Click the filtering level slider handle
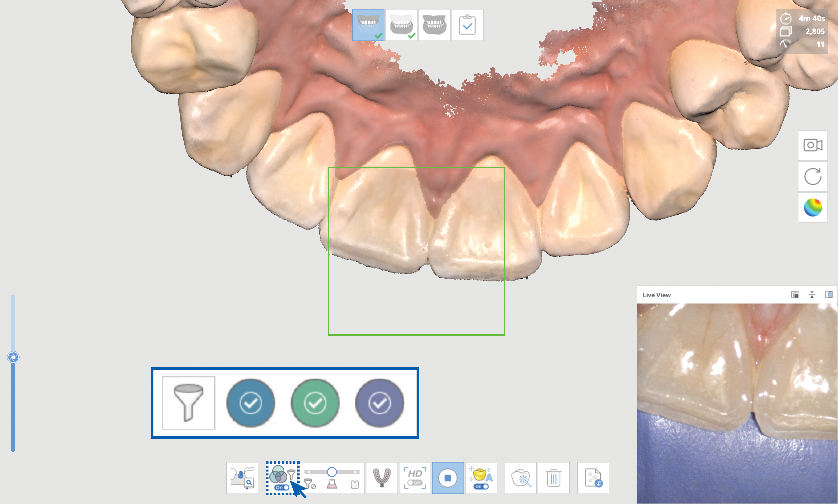Screen dimensions: 838x504 331,472
